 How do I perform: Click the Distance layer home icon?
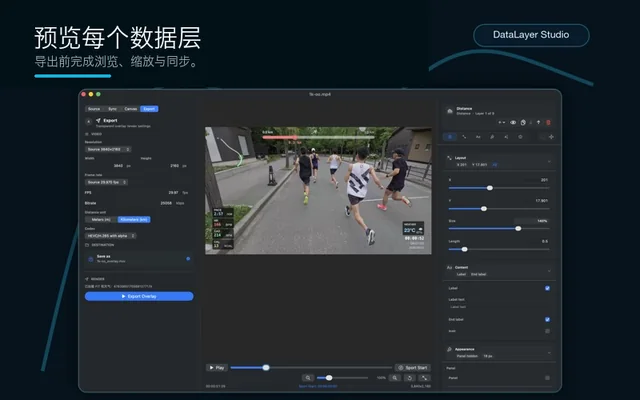pos(449,111)
